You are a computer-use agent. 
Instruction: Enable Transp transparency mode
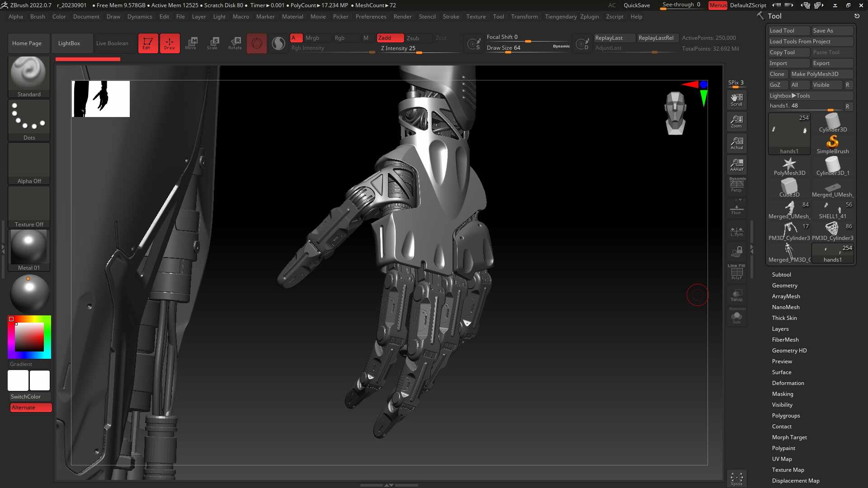tap(736, 295)
